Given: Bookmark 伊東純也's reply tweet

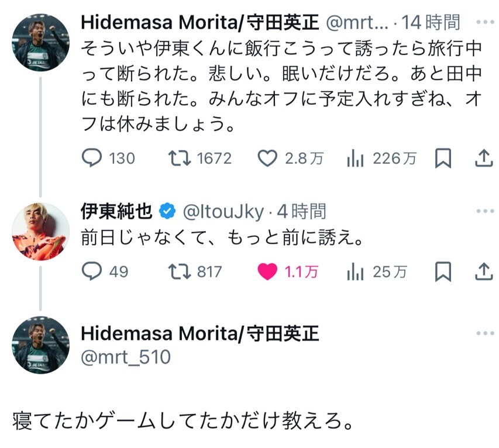Looking at the screenshot, I should 443,271.
